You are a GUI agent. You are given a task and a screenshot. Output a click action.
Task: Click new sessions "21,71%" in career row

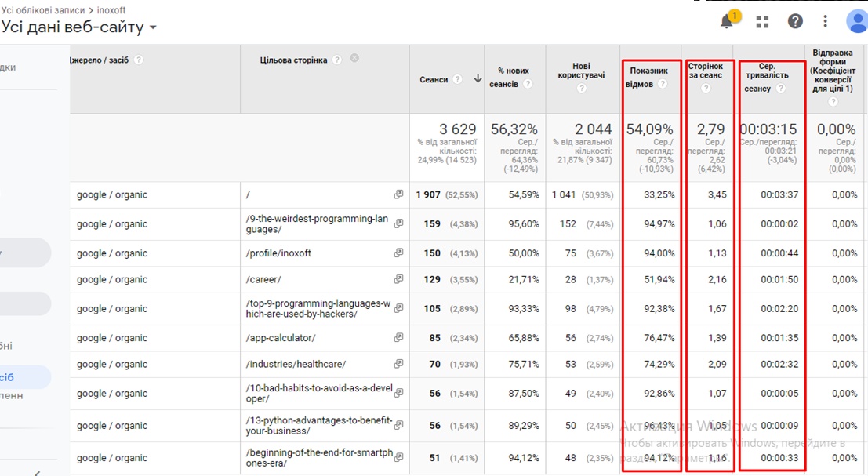(524, 279)
